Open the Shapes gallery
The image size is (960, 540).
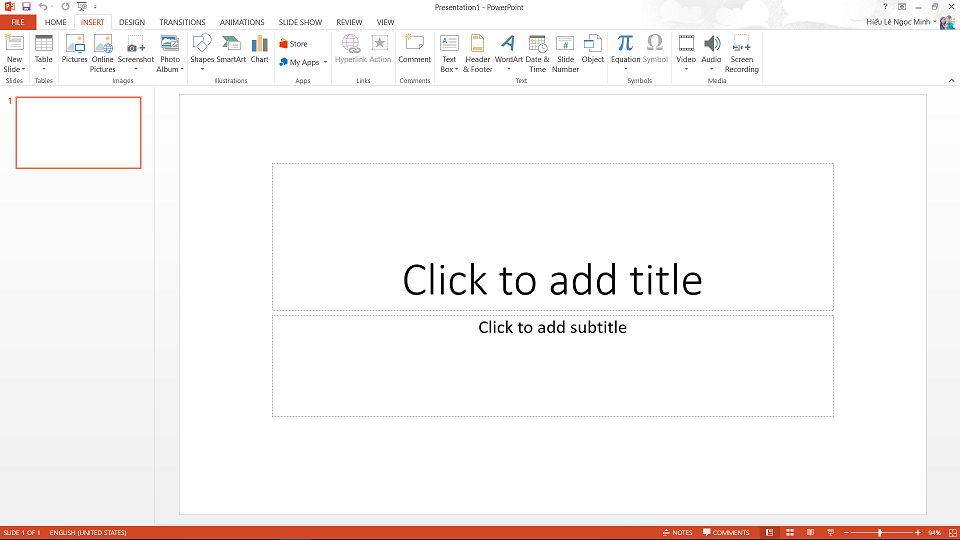201,53
